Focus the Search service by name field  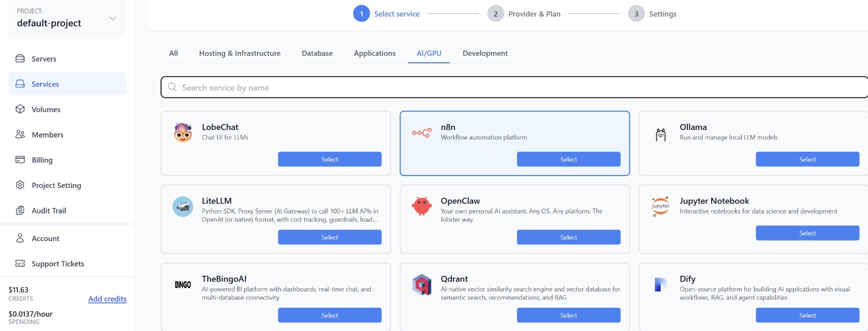click(x=514, y=87)
